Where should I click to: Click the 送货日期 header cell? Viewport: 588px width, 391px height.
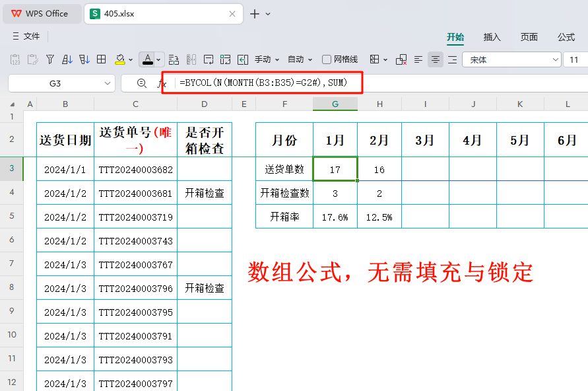[x=65, y=139]
